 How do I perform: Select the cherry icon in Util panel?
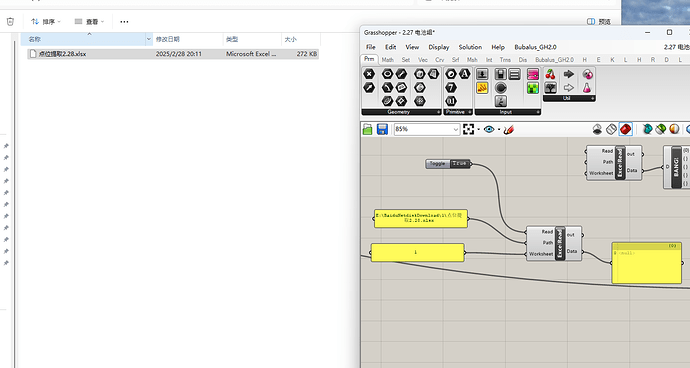tap(551, 74)
